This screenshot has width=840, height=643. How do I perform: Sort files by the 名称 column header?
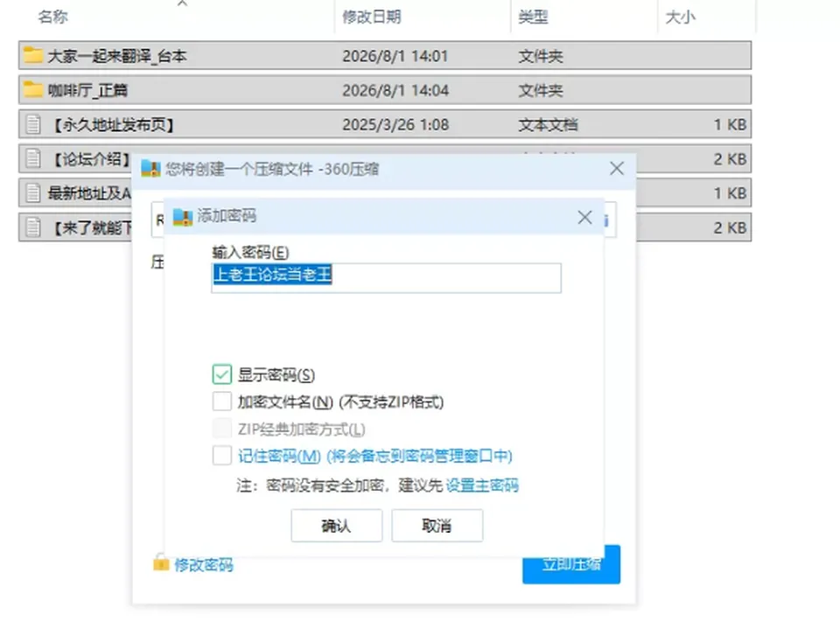[52, 17]
